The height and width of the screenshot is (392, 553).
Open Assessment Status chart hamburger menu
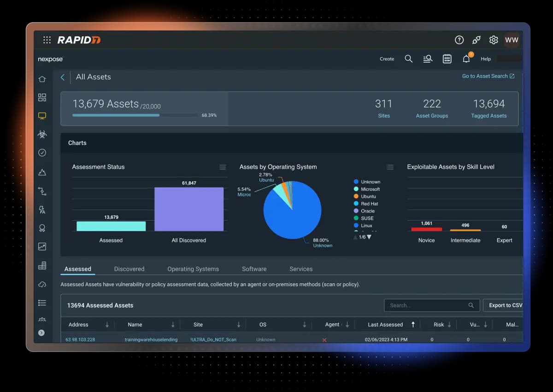tap(223, 167)
